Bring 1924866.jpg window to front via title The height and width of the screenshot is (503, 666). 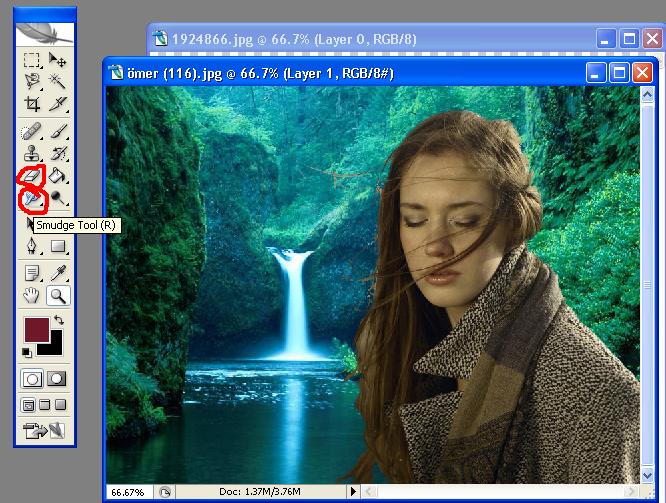point(293,39)
